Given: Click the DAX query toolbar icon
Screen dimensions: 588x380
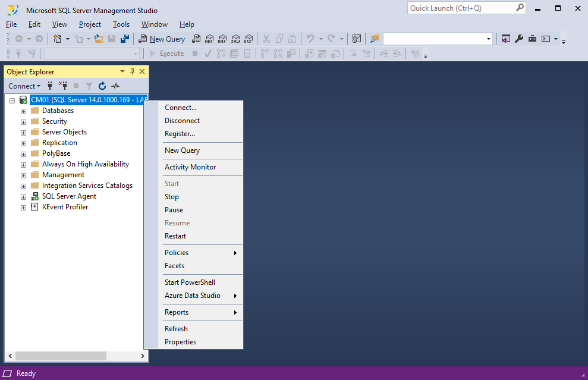Looking at the screenshot, I should [249, 39].
